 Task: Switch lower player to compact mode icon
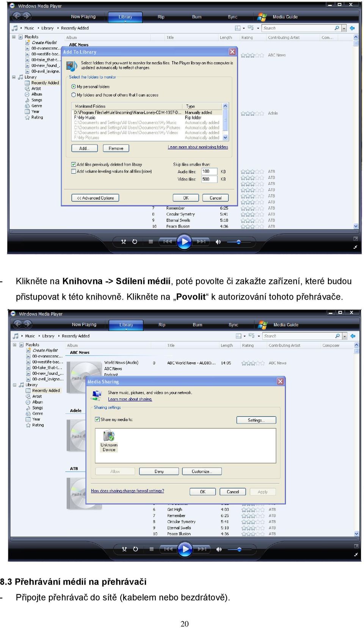[356, 554]
